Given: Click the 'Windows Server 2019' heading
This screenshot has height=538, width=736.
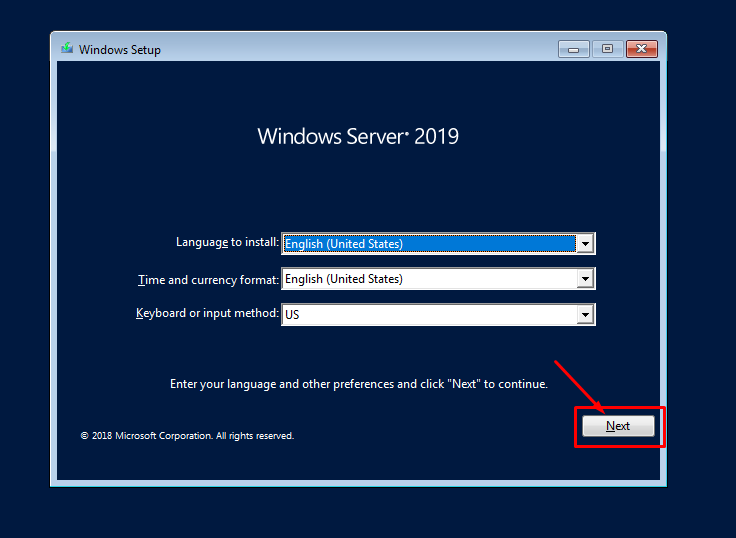Looking at the screenshot, I should [x=358, y=137].
